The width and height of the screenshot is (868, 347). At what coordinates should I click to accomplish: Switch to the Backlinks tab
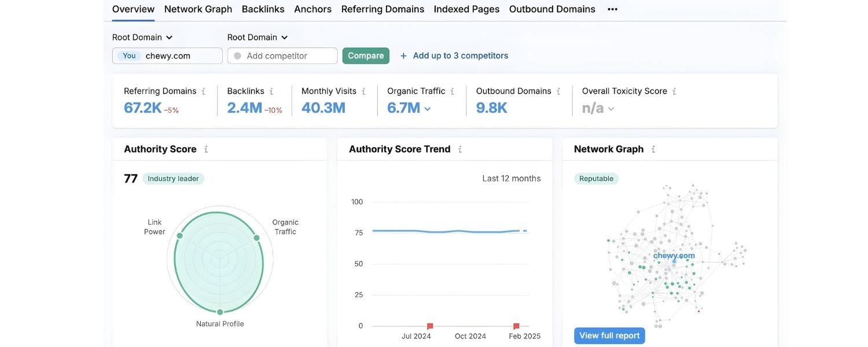pyautogui.click(x=263, y=9)
